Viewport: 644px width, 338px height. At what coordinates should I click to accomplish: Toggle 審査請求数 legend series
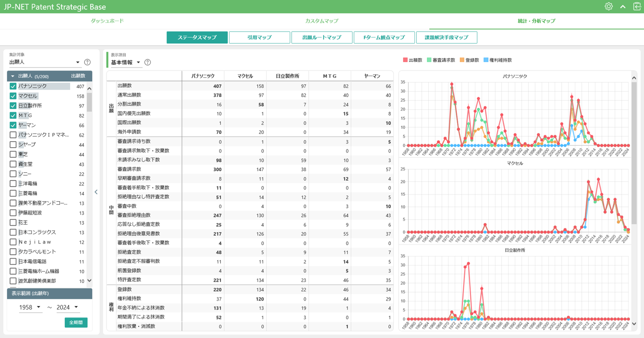(x=441, y=60)
